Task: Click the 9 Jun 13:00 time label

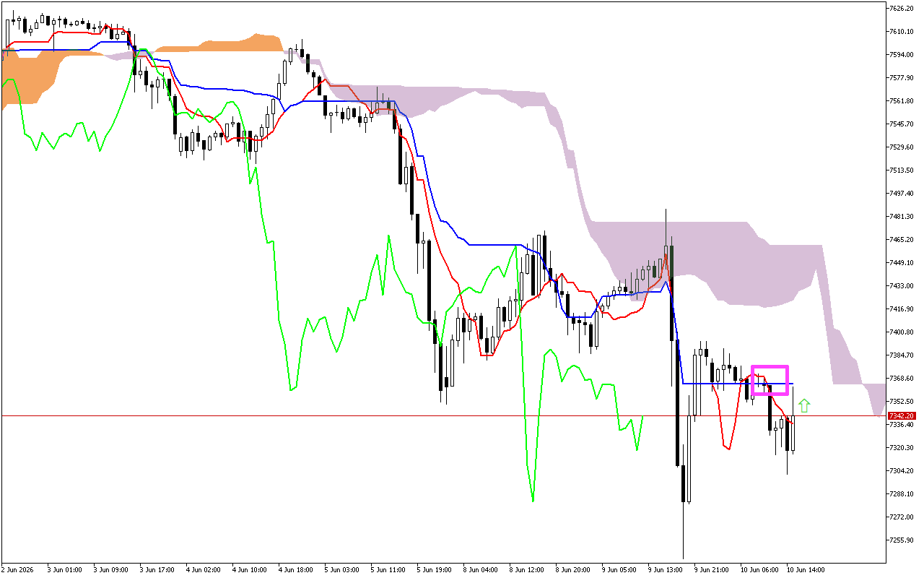Action: (x=665, y=570)
